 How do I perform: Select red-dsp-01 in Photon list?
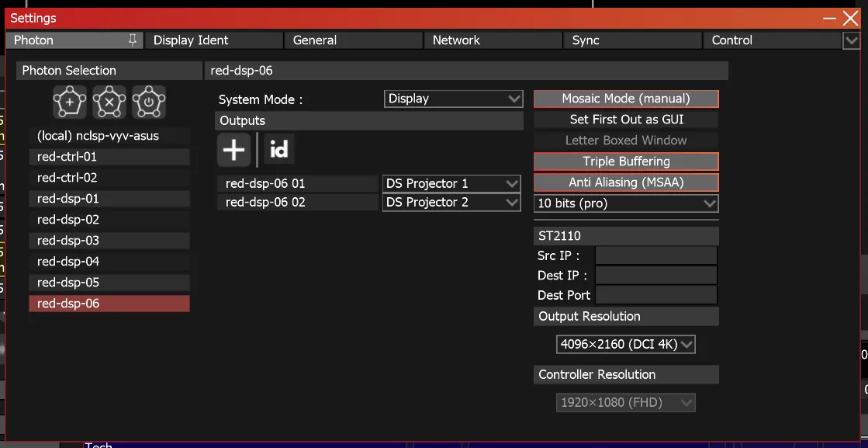[x=109, y=199]
